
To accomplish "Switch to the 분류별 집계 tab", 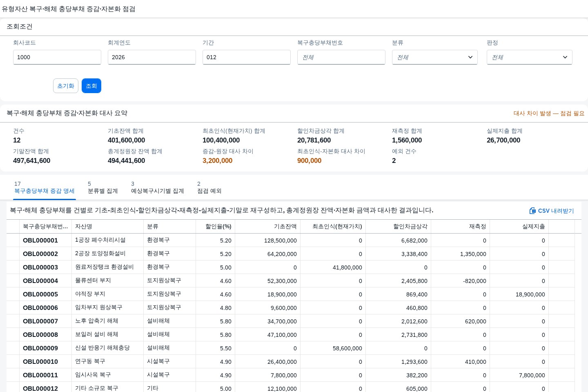I will [x=103, y=187].
